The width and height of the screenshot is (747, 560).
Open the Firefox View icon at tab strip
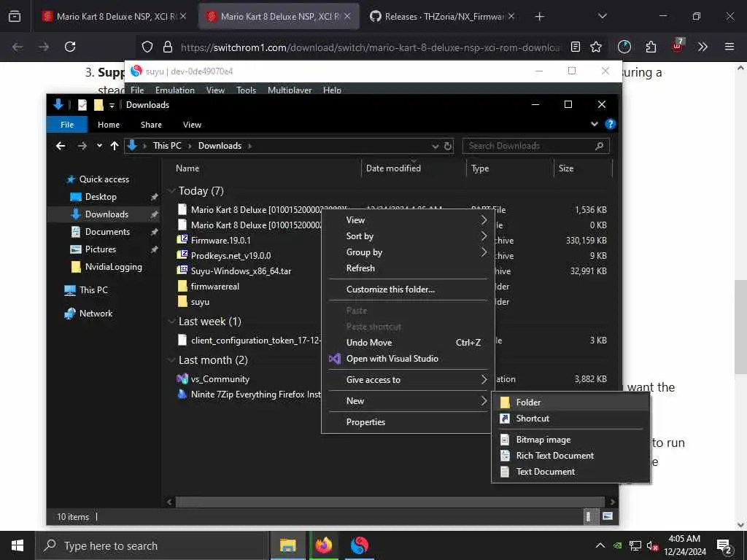pyautogui.click(x=15, y=16)
